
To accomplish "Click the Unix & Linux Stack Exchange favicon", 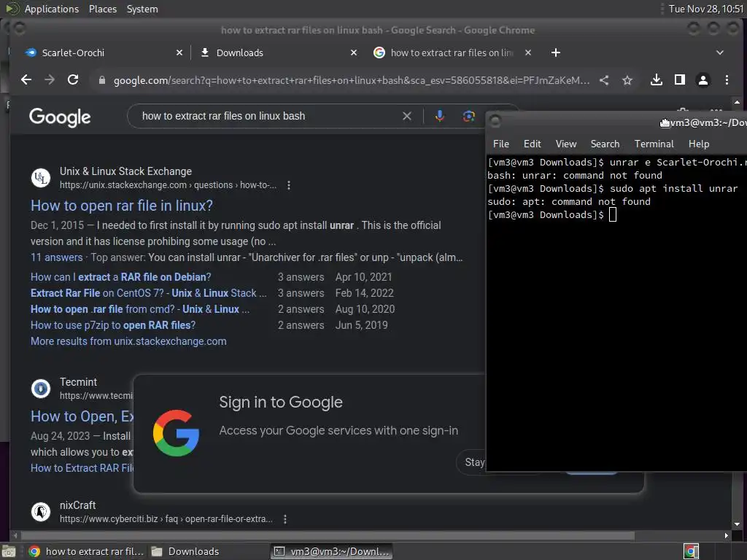I will (x=41, y=178).
